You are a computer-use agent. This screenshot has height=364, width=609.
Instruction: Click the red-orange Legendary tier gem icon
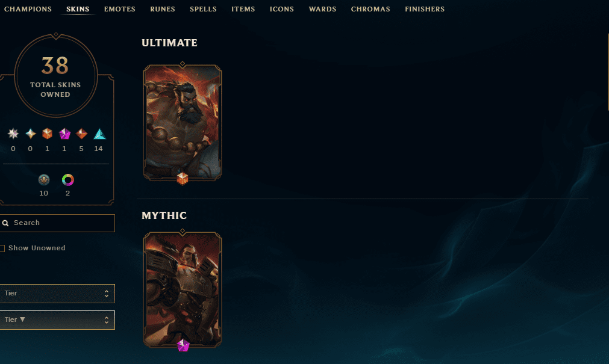(81, 134)
